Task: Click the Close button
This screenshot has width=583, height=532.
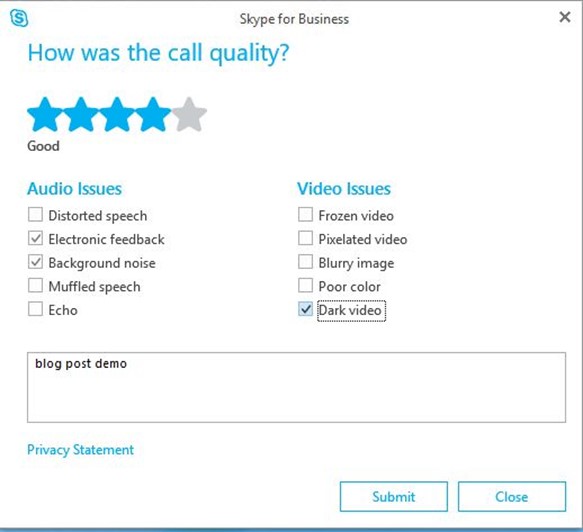Action: pos(512,497)
